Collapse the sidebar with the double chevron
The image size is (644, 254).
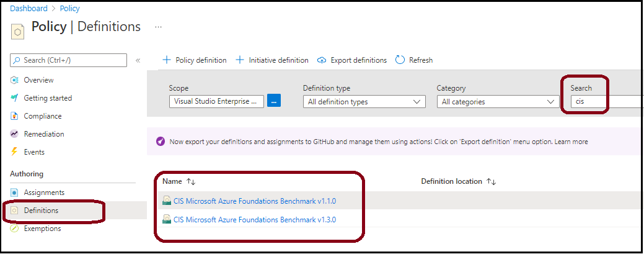tap(138, 60)
